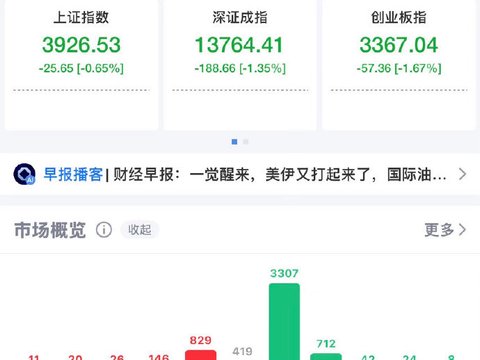Screen dimensions: 480x360
Task: Click the -57.36 [-1.67%] change text
Action: tap(399, 68)
